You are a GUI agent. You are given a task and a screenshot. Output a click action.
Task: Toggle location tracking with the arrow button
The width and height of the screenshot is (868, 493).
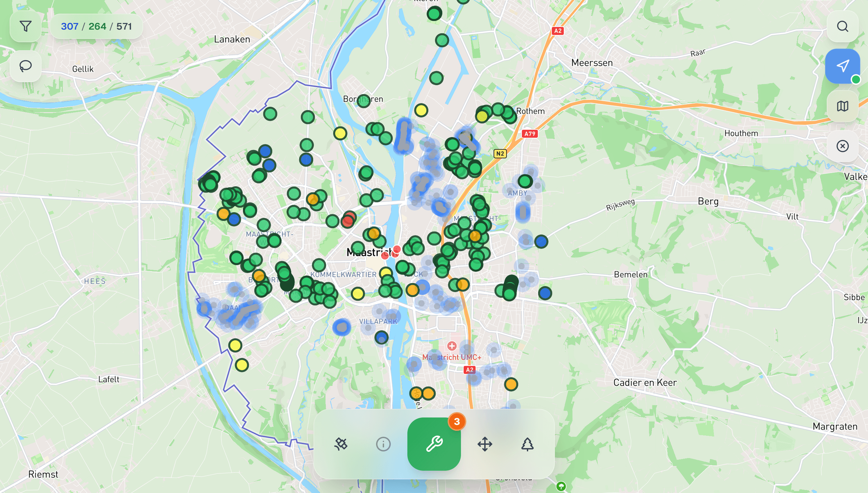tap(843, 66)
